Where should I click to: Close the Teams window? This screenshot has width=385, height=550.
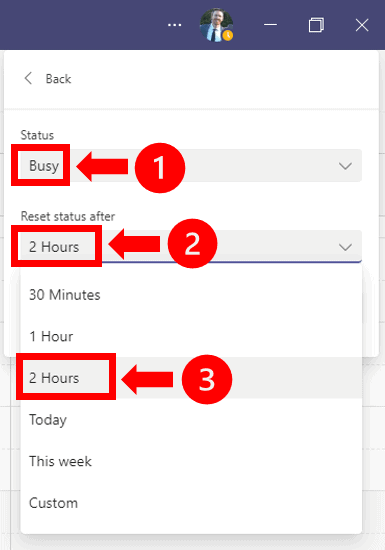click(x=362, y=25)
